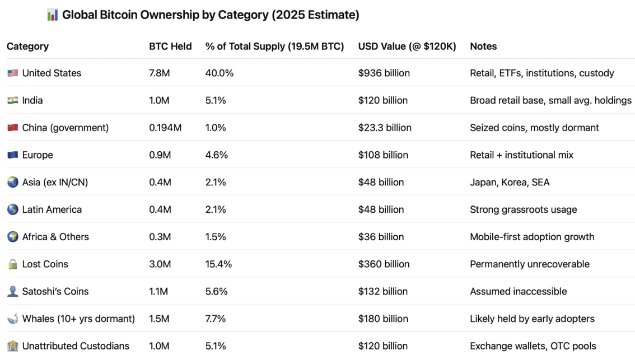Click the Global Bitcoin Ownership title text

click(x=211, y=15)
